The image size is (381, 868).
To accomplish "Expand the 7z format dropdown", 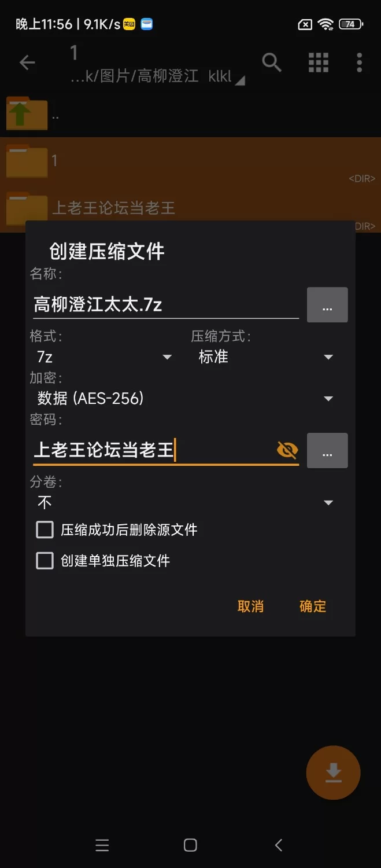I will [104, 357].
